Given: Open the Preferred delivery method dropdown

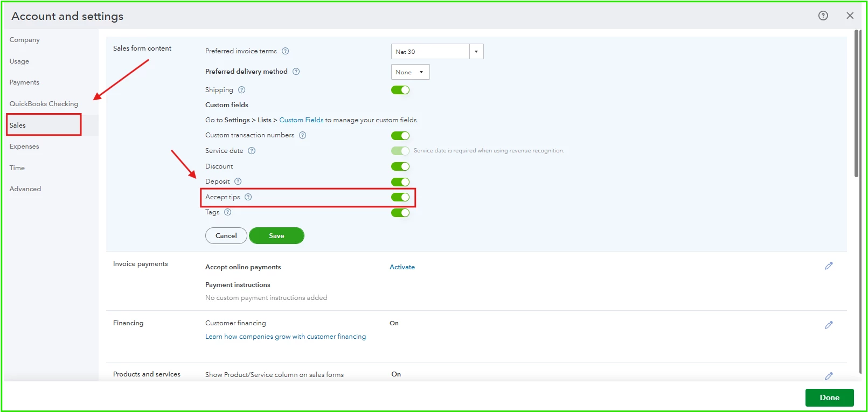Looking at the screenshot, I should [410, 72].
